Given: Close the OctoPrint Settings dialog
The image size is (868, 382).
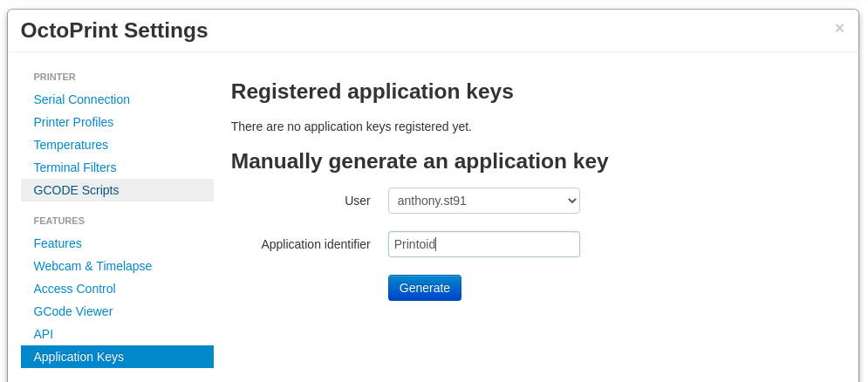Looking at the screenshot, I should click(x=839, y=28).
